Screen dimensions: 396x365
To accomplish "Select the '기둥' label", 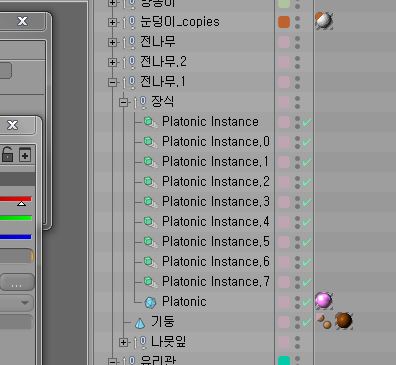I will 162,321.
